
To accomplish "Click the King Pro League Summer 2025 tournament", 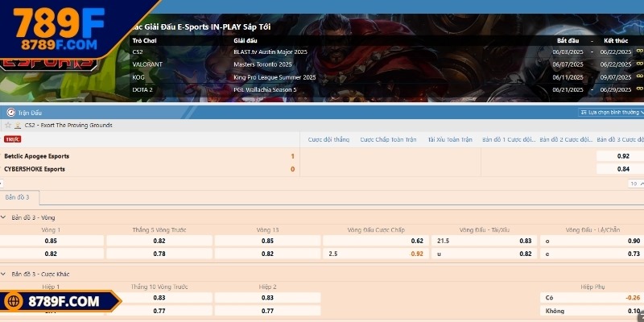I will point(275,77).
